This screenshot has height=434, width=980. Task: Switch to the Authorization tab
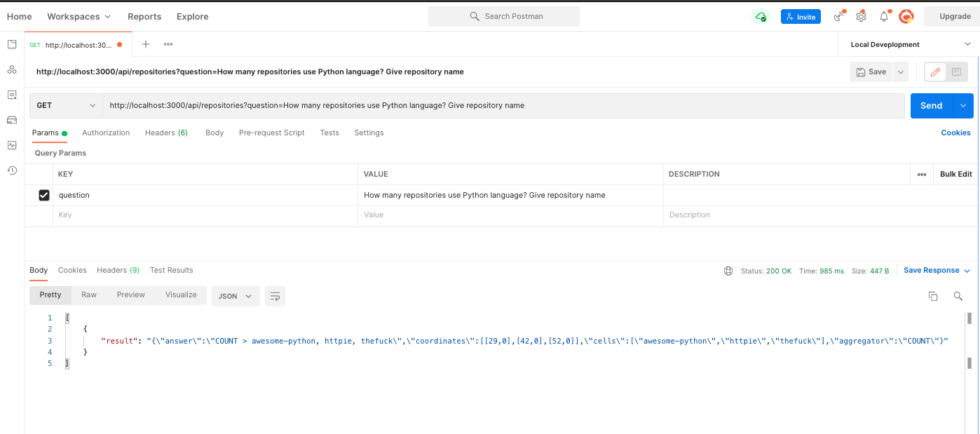click(106, 133)
